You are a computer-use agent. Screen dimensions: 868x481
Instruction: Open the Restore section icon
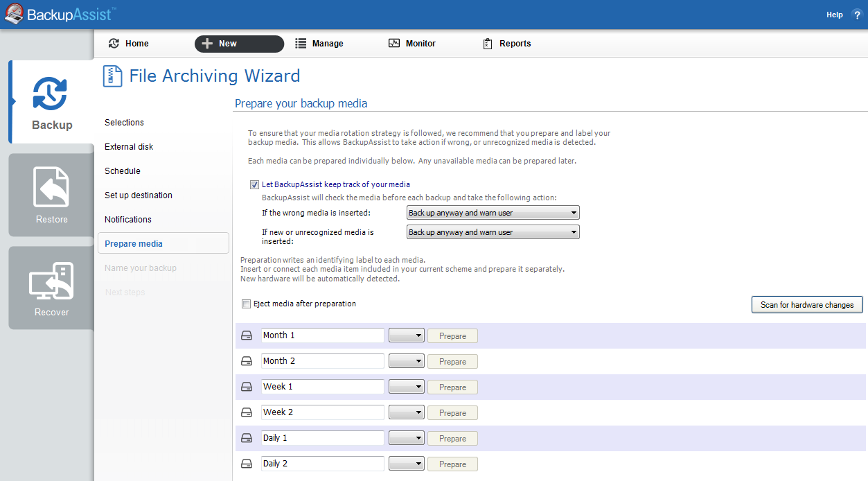[x=52, y=189]
